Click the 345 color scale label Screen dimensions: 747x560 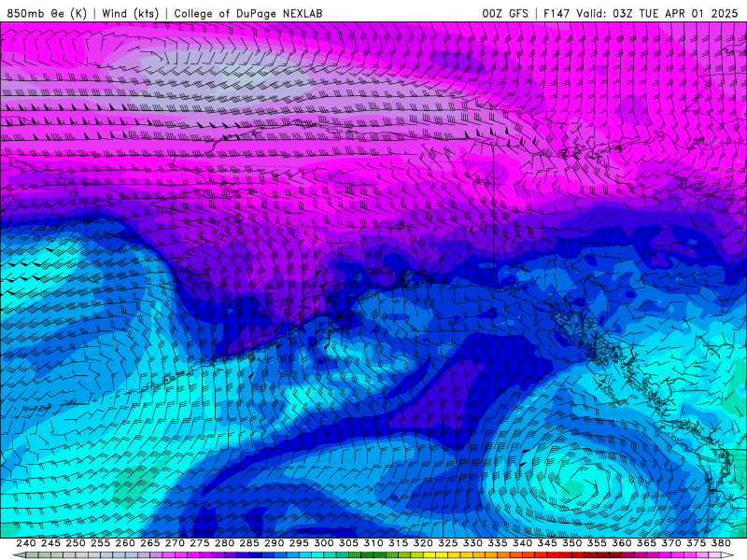point(547,543)
